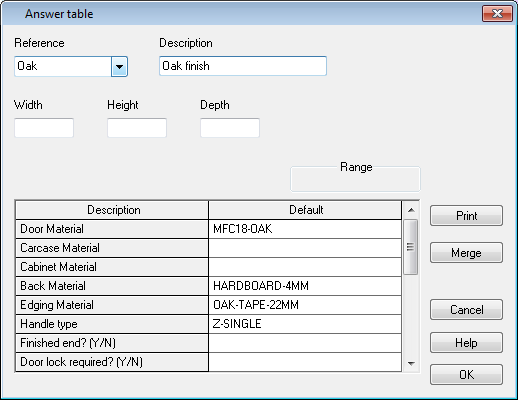518x400 pixels.
Task: Click the table's scroll down arrow
Action: click(411, 363)
